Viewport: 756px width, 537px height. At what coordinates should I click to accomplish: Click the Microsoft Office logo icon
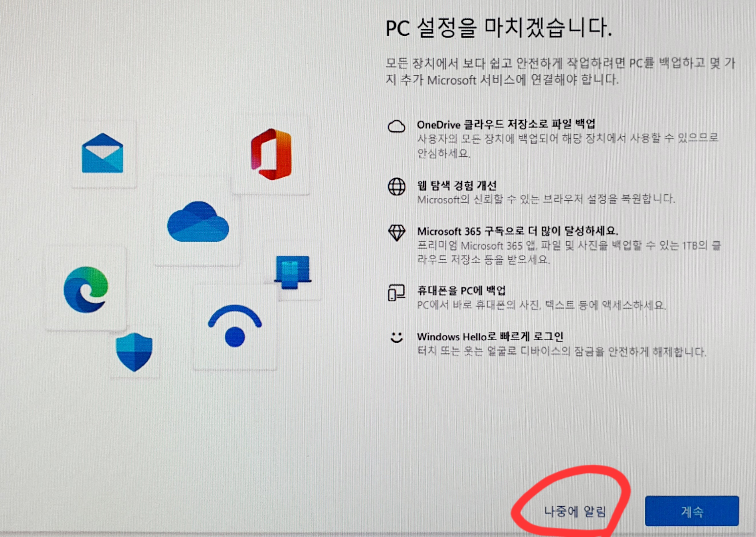click(x=271, y=154)
